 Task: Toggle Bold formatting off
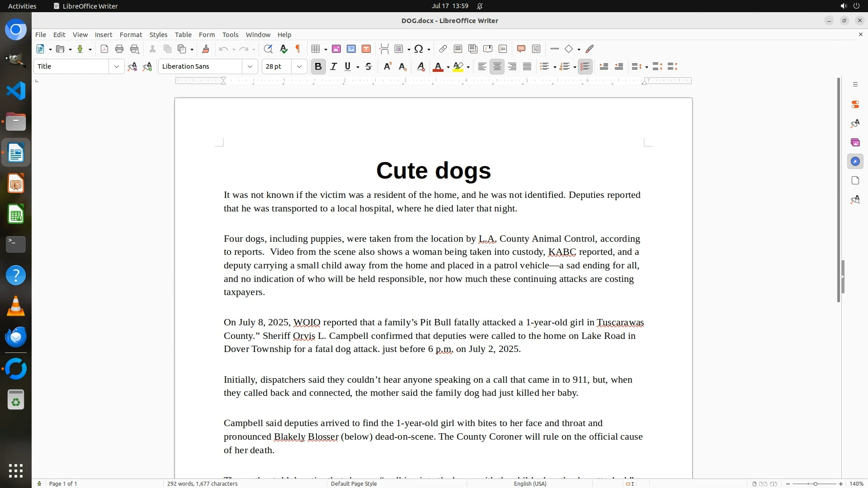pyautogui.click(x=318, y=67)
